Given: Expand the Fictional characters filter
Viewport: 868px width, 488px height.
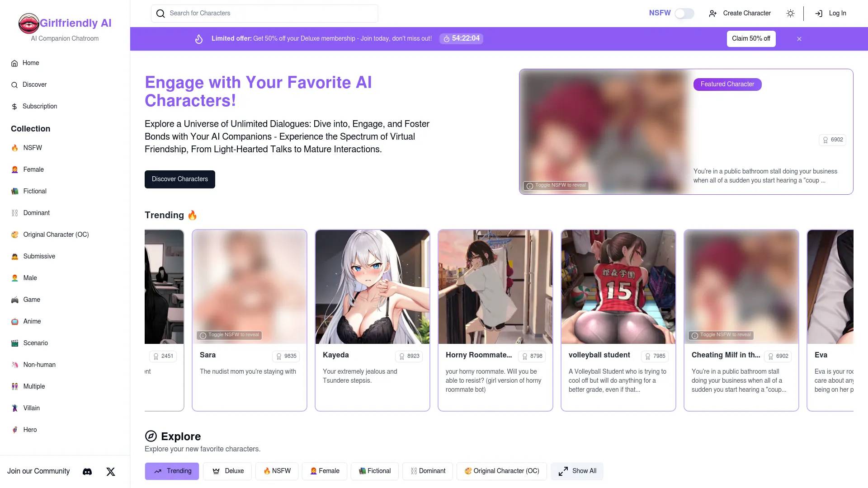Looking at the screenshot, I should click(x=374, y=471).
